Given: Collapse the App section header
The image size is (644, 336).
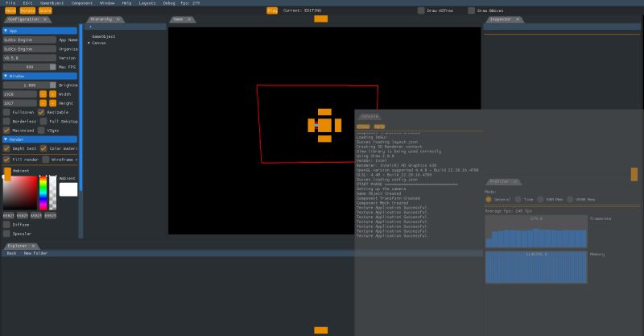Looking at the screenshot, I should point(39,31).
